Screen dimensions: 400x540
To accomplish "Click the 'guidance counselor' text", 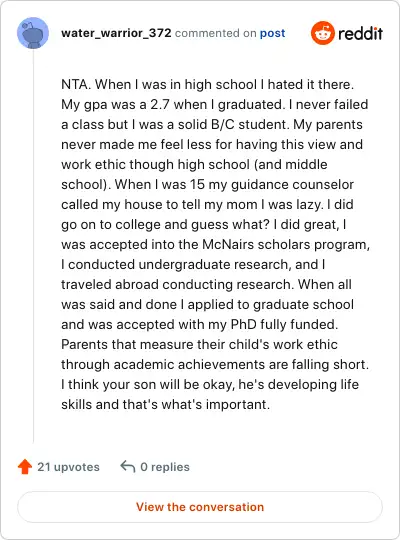I will [292, 185].
